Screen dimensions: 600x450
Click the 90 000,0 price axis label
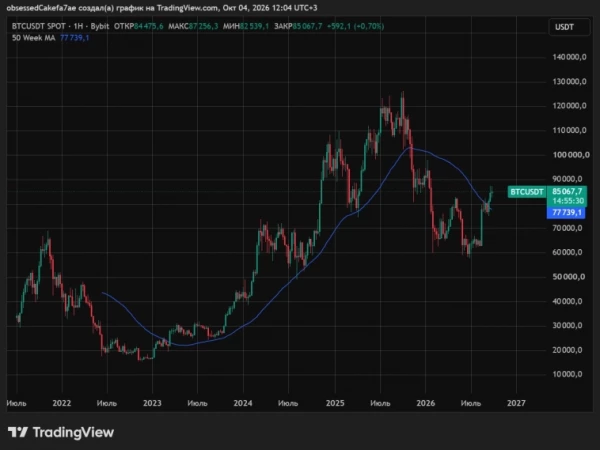pos(567,179)
